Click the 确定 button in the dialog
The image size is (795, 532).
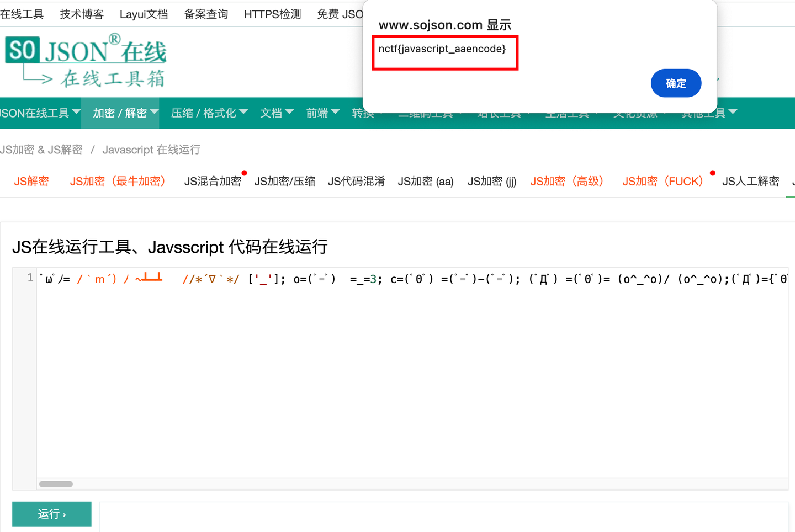tap(676, 83)
